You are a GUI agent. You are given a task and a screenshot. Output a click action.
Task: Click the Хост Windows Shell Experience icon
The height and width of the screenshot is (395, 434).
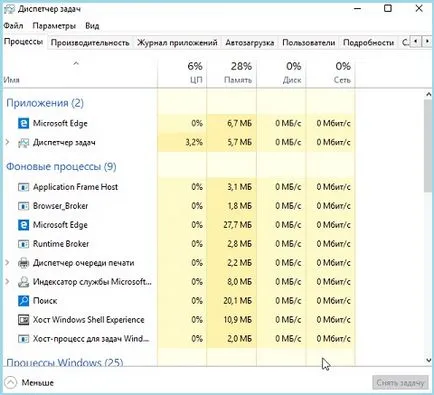[23, 320]
